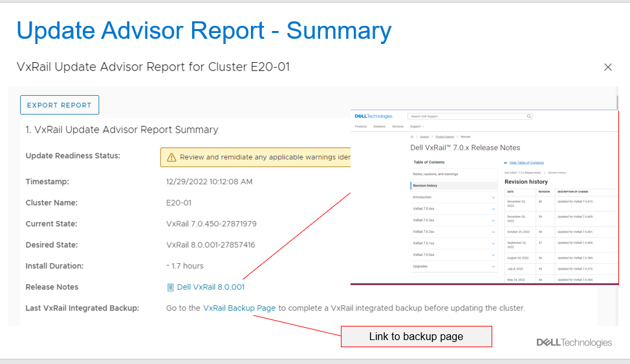Click the install duration value ~ 1.7 hours

[x=185, y=266]
